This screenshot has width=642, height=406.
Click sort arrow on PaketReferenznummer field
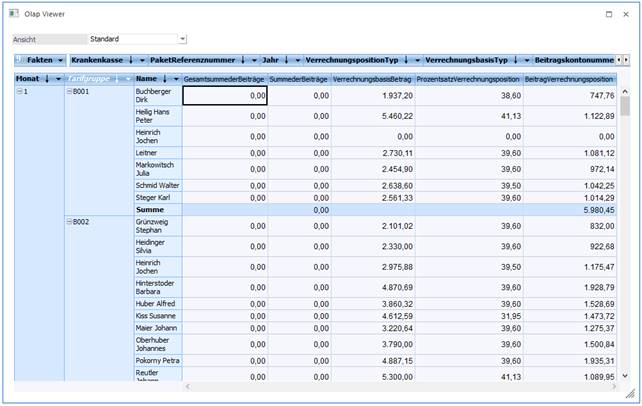click(x=242, y=60)
